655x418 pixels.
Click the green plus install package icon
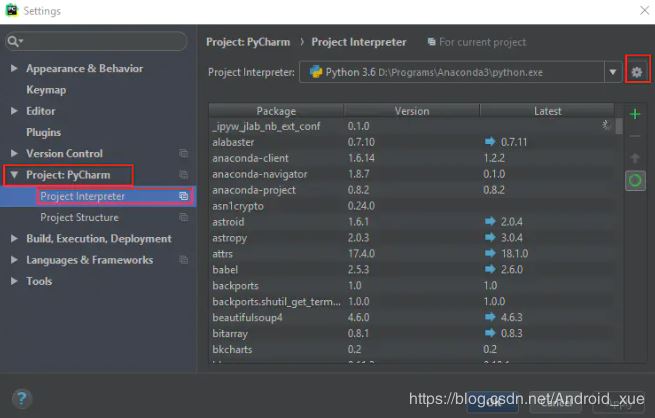[635, 114]
